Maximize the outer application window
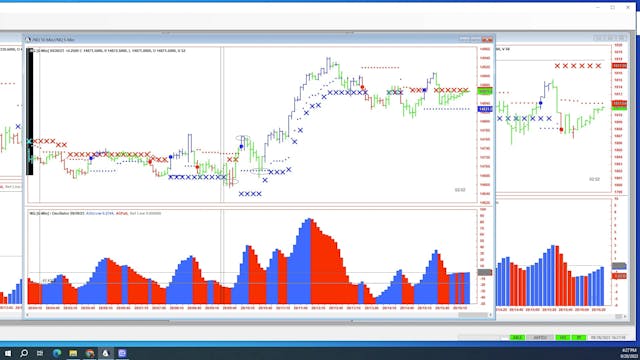Image resolution: width=640 pixels, height=360 pixels. pyautogui.click(x=613, y=7)
